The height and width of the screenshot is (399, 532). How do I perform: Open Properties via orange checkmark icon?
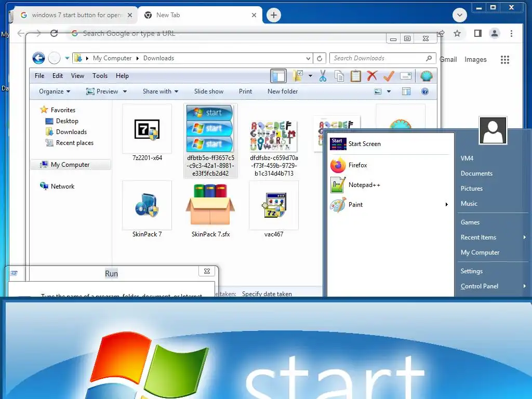click(x=389, y=76)
